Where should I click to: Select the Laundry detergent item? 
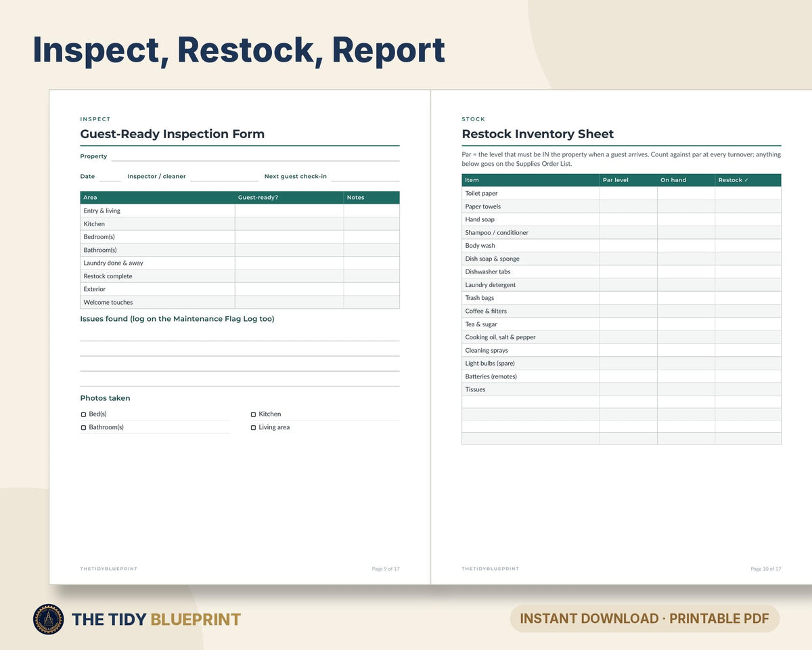[x=491, y=285]
